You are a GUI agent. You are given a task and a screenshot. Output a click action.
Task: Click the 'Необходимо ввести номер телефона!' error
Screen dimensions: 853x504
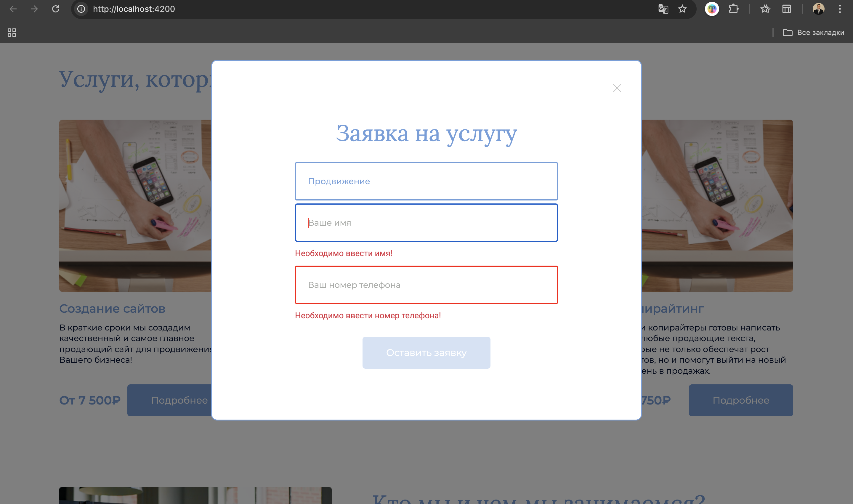[368, 315]
